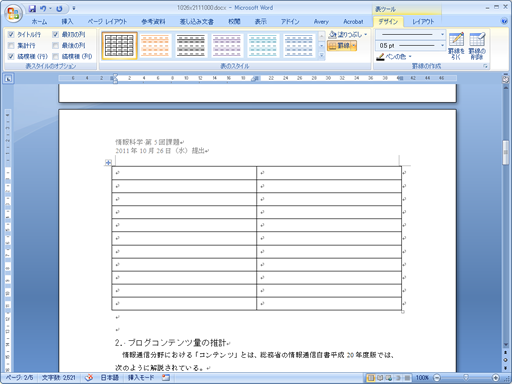Click the 罫線 borders button
Screen dimensions: 512x384
tap(339, 45)
